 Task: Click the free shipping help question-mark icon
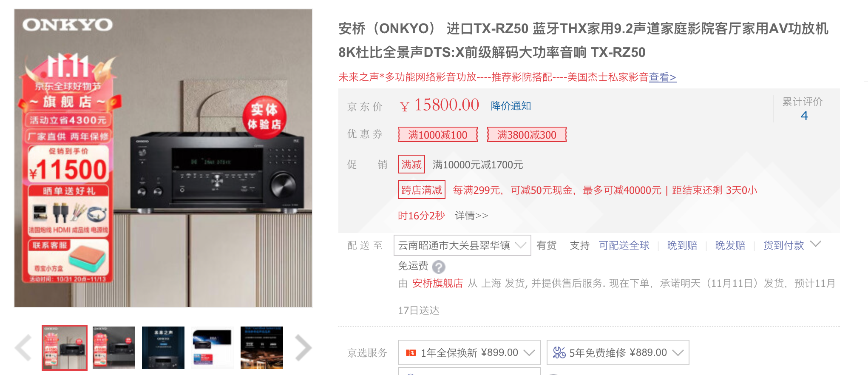point(438,267)
